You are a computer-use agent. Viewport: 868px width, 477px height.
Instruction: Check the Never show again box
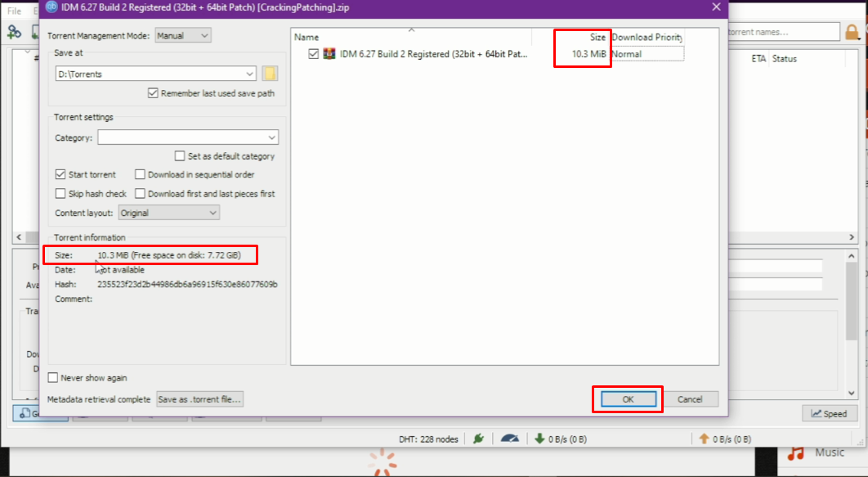point(52,377)
